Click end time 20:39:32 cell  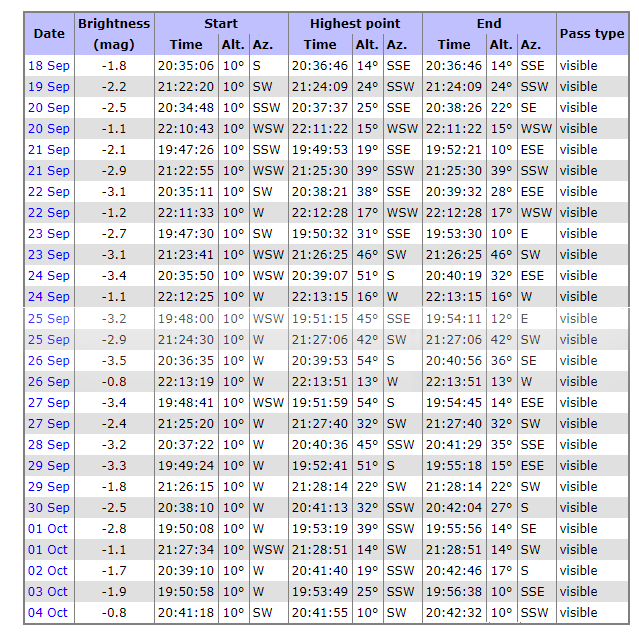tap(454, 192)
